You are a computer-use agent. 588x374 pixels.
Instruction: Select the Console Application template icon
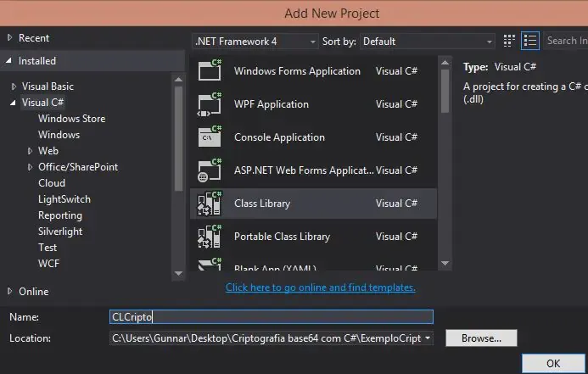[x=210, y=137]
